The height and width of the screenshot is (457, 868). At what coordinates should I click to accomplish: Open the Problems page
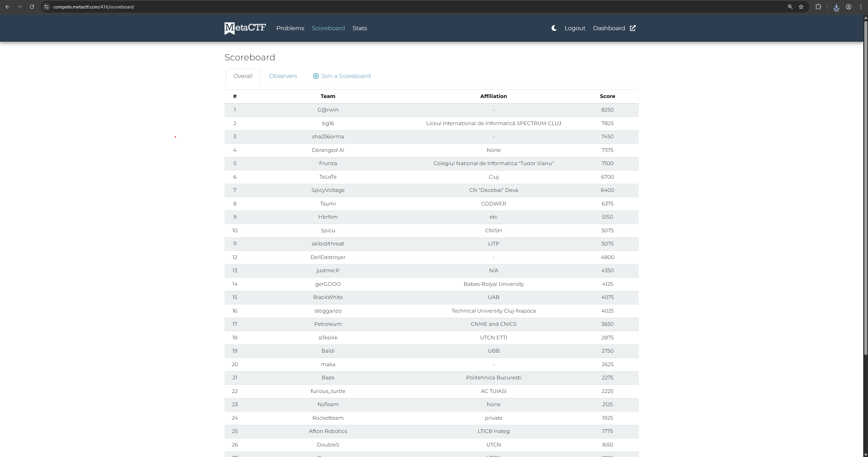click(290, 28)
